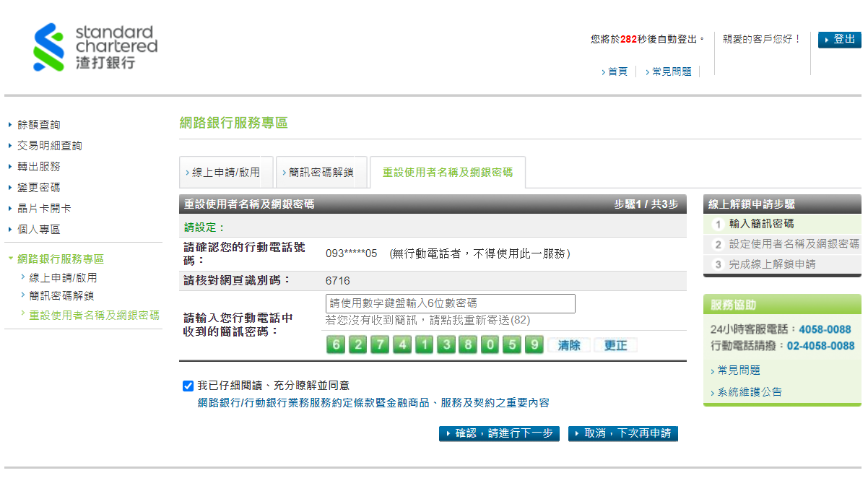Open the 首頁 home link

pyautogui.click(x=617, y=71)
